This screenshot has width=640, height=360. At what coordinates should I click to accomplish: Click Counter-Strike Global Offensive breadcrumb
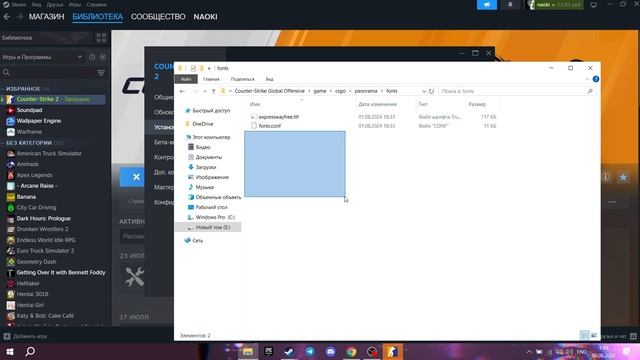coord(269,91)
